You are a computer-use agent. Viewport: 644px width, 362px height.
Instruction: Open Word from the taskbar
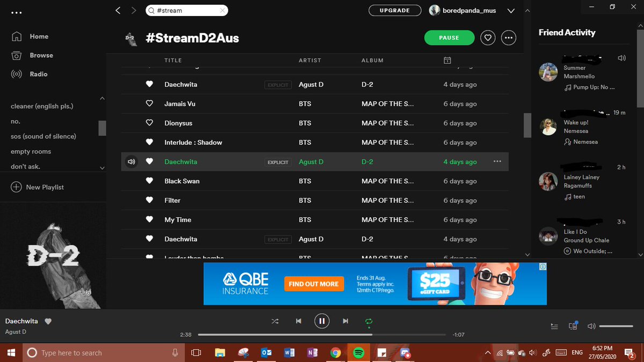[289, 353]
